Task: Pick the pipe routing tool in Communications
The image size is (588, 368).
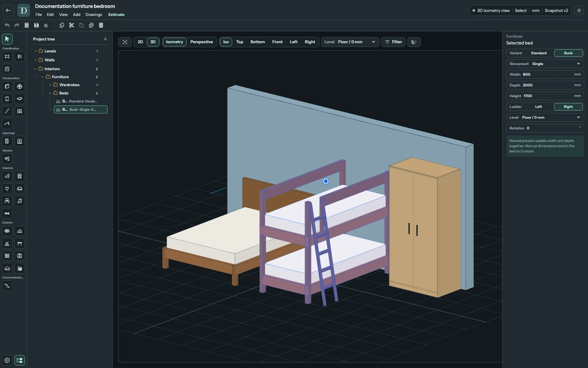Action: pos(7,286)
